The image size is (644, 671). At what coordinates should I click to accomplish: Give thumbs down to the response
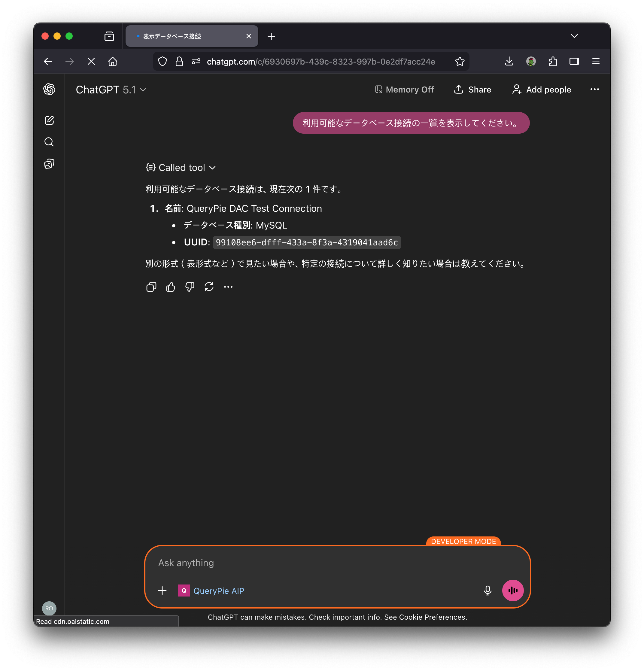(190, 287)
